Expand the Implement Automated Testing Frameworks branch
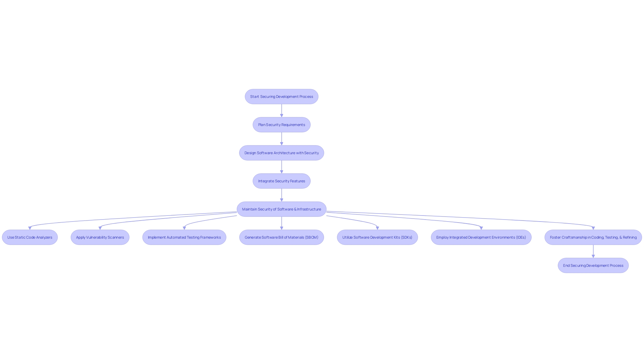 pos(184,237)
